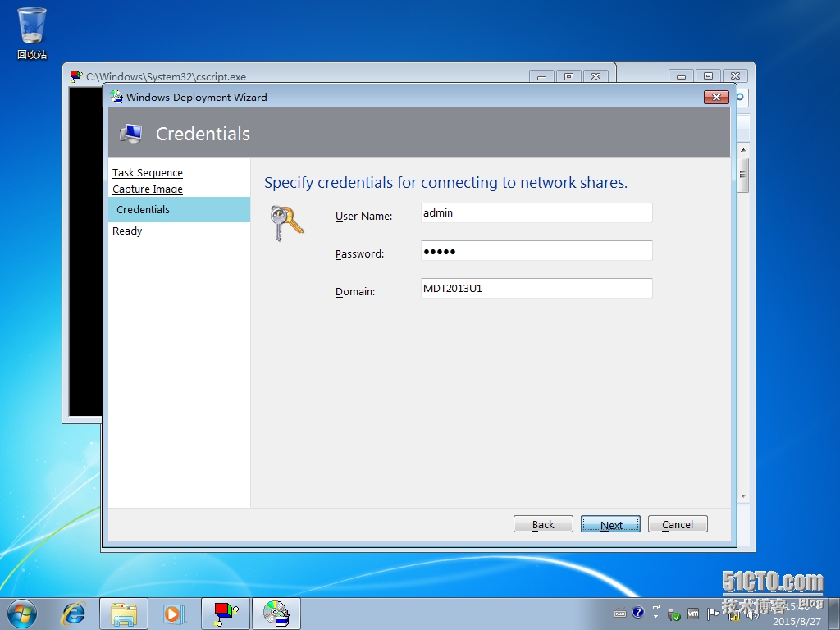Image resolution: width=840 pixels, height=630 pixels.
Task: Minimize the cscript.exe window
Action: point(541,76)
